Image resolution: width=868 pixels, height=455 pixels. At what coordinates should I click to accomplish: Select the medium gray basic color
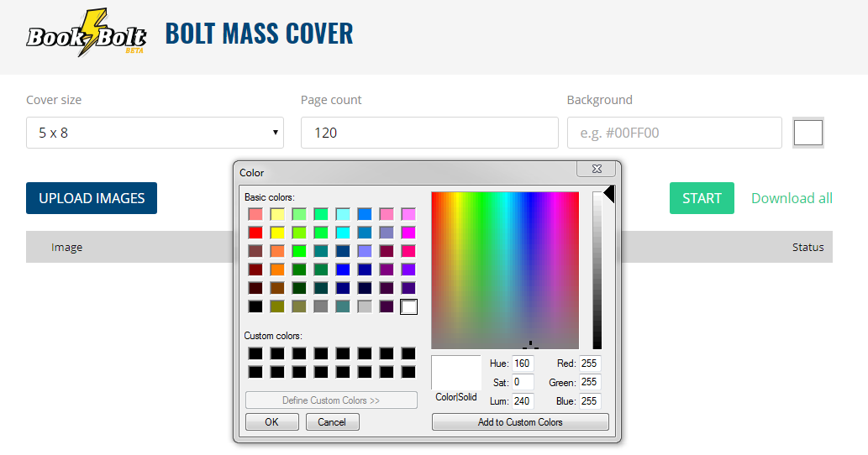click(321, 307)
